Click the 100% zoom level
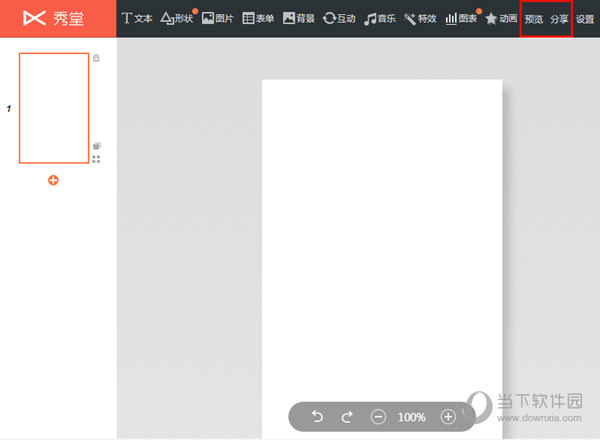600x440 pixels. [412, 417]
